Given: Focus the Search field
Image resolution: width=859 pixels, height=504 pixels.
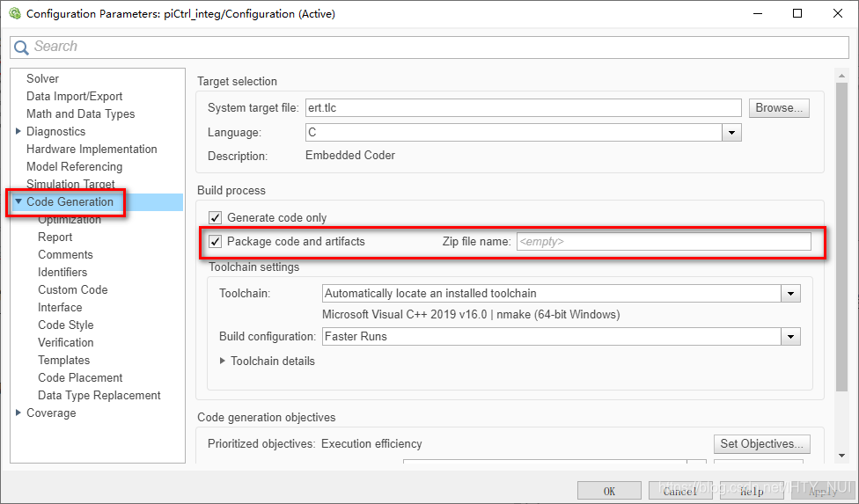Looking at the screenshot, I should point(429,47).
